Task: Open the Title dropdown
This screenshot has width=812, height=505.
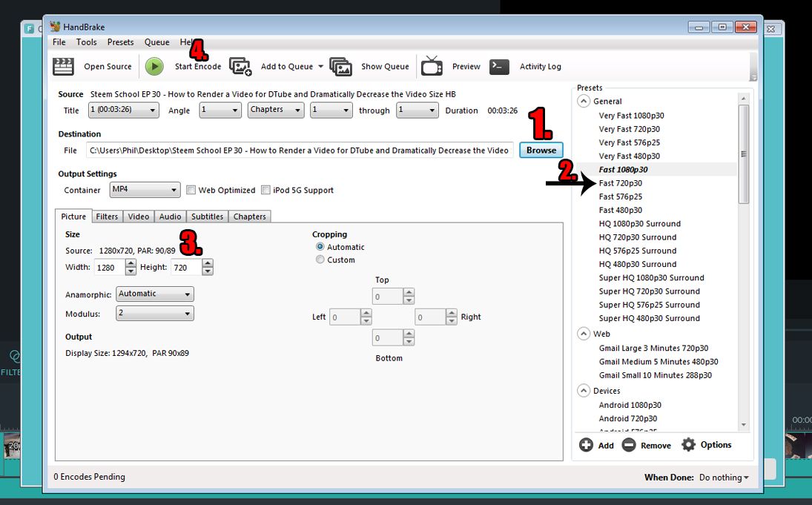Action: [x=124, y=110]
